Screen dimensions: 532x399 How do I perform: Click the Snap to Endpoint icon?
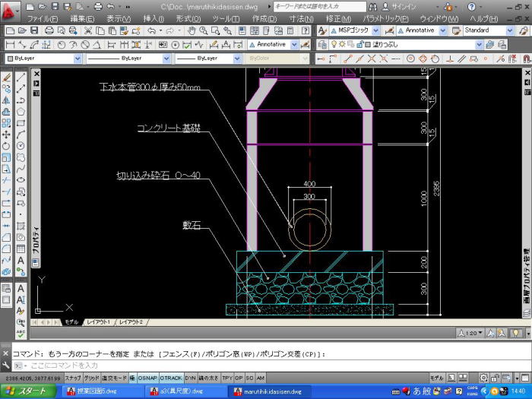[348, 59]
